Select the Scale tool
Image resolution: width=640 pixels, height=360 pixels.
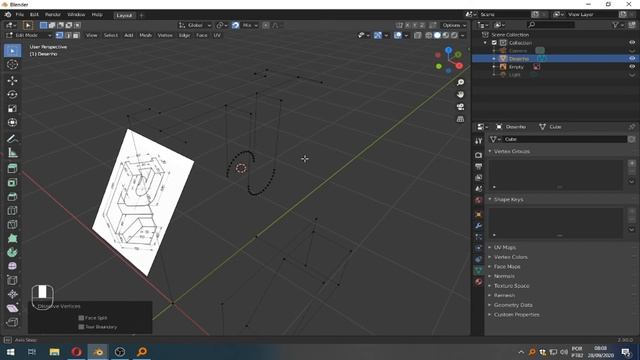point(12,108)
